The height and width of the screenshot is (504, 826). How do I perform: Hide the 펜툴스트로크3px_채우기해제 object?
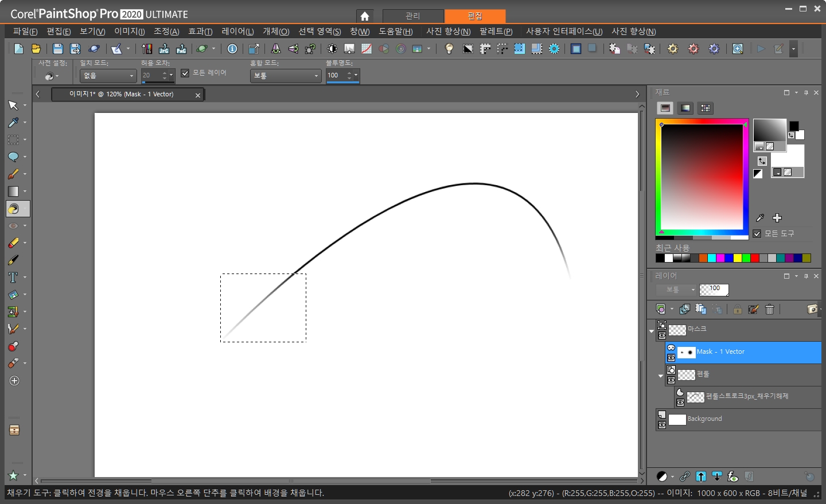(x=680, y=403)
